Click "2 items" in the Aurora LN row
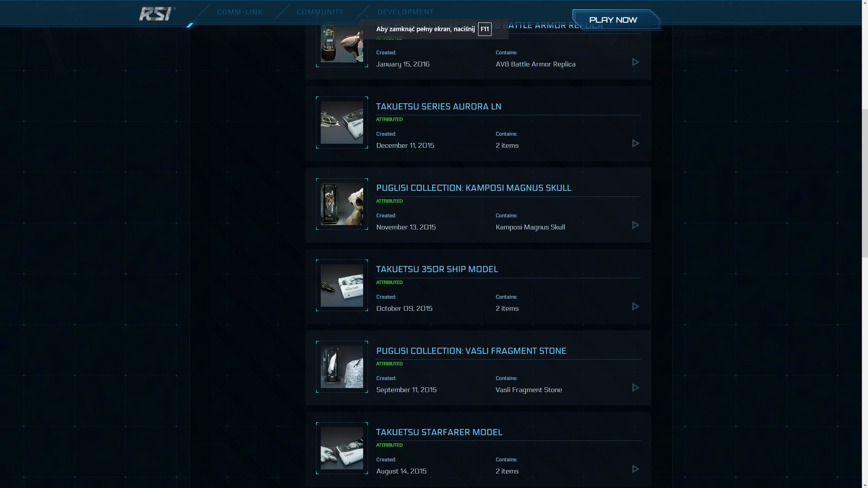 [x=507, y=145]
